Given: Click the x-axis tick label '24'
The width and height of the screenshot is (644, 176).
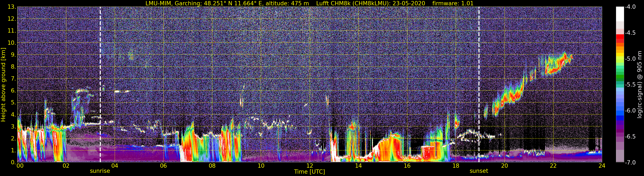Looking at the screenshot, I should point(602,166).
